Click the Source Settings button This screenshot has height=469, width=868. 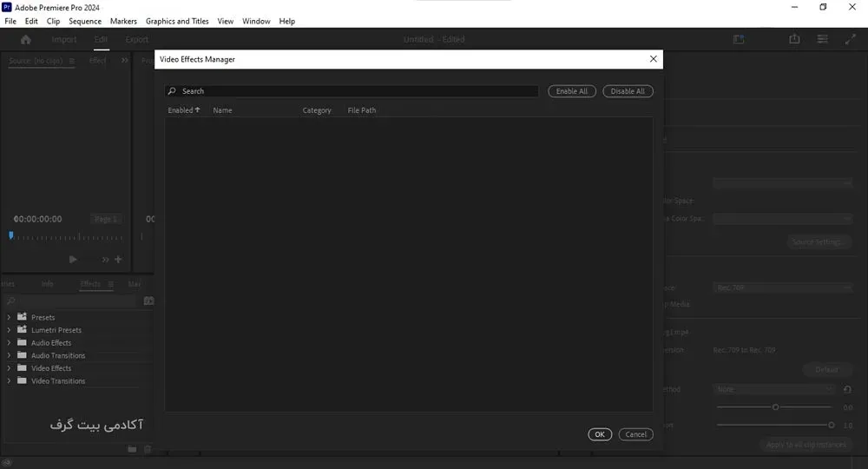click(819, 242)
